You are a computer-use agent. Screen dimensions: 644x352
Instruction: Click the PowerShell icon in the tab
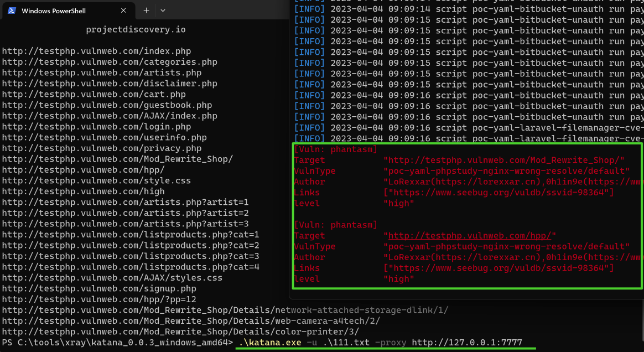pyautogui.click(x=12, y=11)
